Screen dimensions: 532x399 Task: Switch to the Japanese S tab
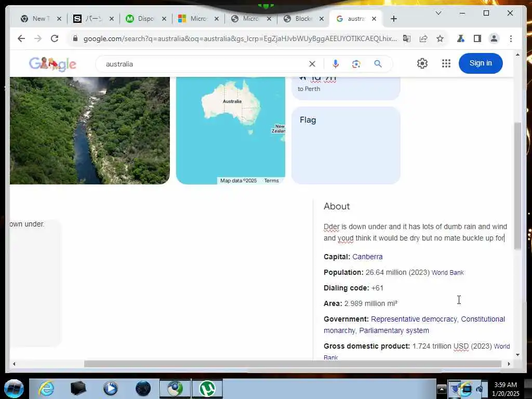coord(89,19)
